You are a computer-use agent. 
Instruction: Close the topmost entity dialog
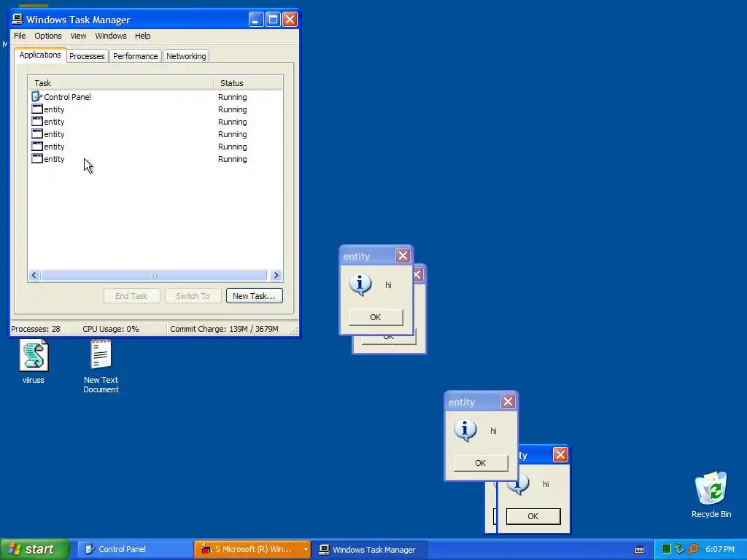coord(403,256)
